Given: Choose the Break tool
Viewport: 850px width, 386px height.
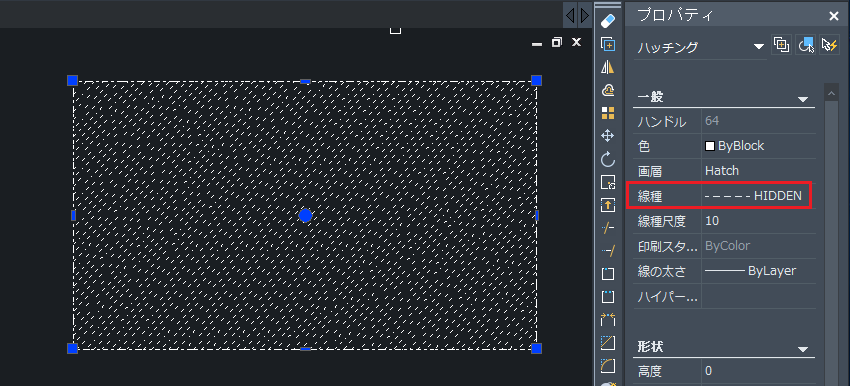Looking at the screenshot, I should [608, 297].
